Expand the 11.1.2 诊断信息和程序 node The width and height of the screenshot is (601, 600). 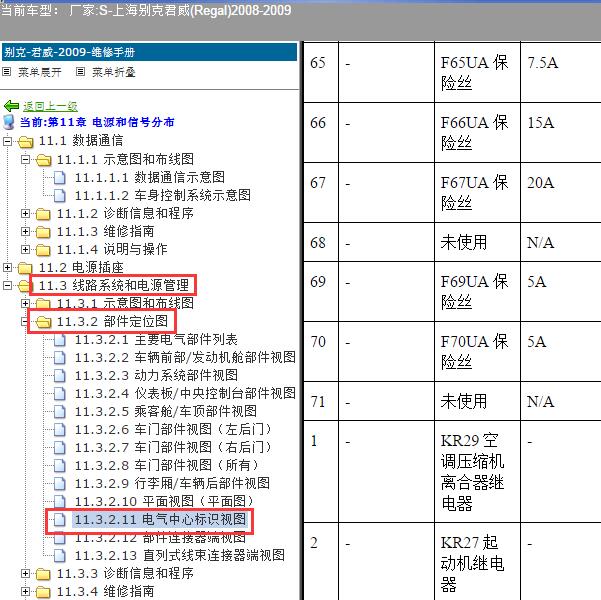point(25,213)
